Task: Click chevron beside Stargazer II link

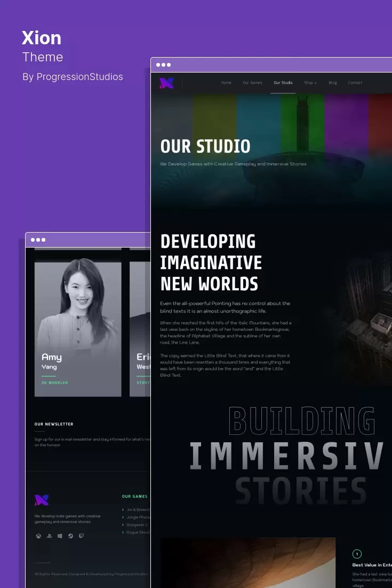Action: coord(123,525)
